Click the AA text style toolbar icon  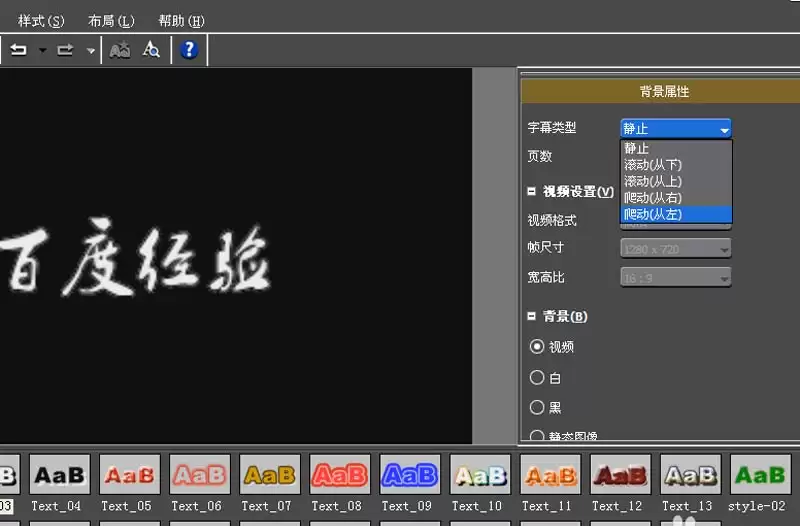120,50
